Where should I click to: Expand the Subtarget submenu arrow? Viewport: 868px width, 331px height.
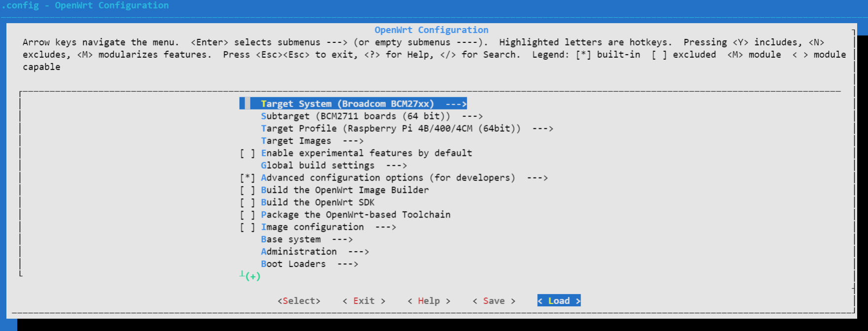[472, 116]
